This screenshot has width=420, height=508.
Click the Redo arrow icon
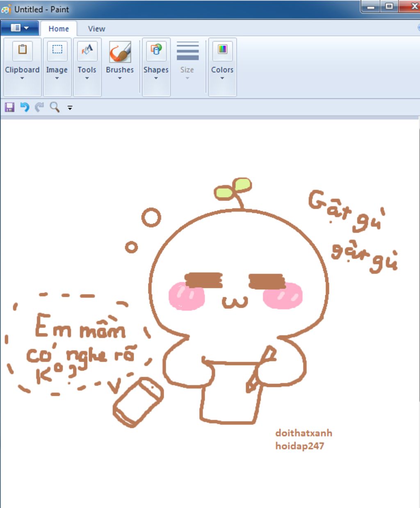point(39,107)
